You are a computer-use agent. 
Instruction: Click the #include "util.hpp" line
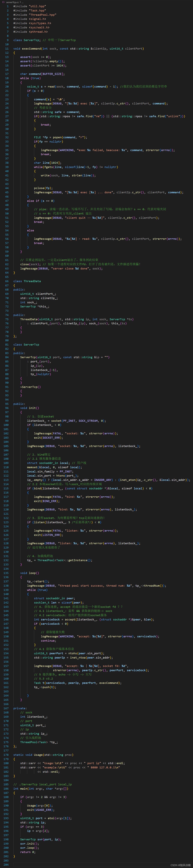(x=30, y=6)
